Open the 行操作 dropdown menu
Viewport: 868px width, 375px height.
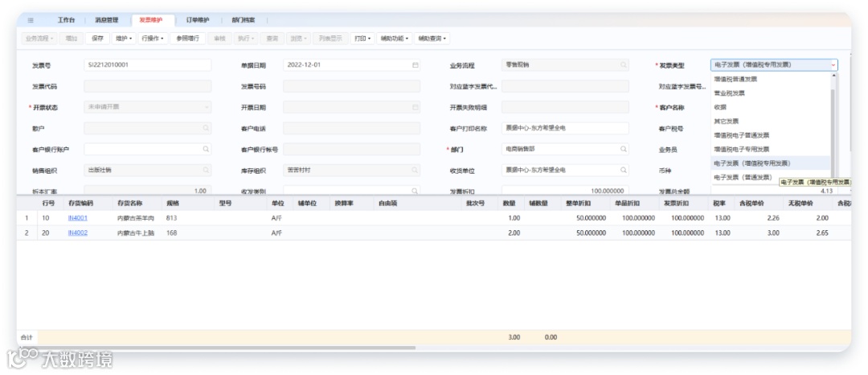[x=152, y=39]
